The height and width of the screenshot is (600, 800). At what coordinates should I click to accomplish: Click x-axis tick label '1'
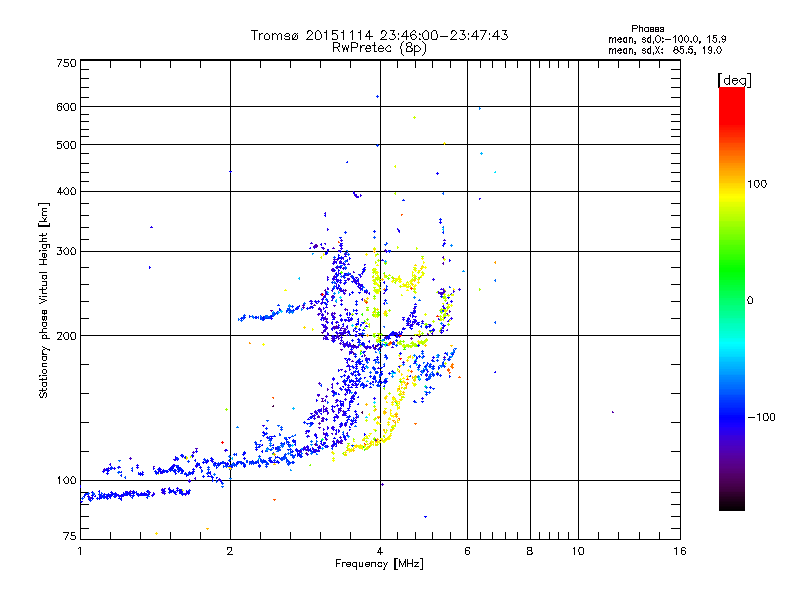click(80, 551)
